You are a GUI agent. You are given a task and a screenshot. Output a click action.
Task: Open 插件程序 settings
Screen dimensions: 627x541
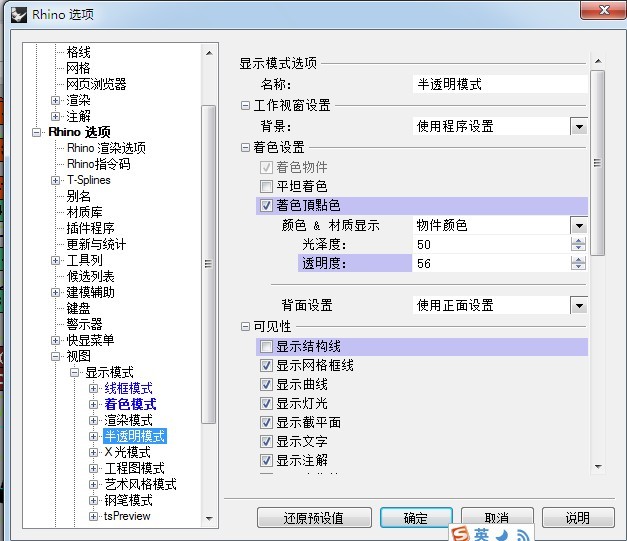pyautogui.click(x=90, y=228)
